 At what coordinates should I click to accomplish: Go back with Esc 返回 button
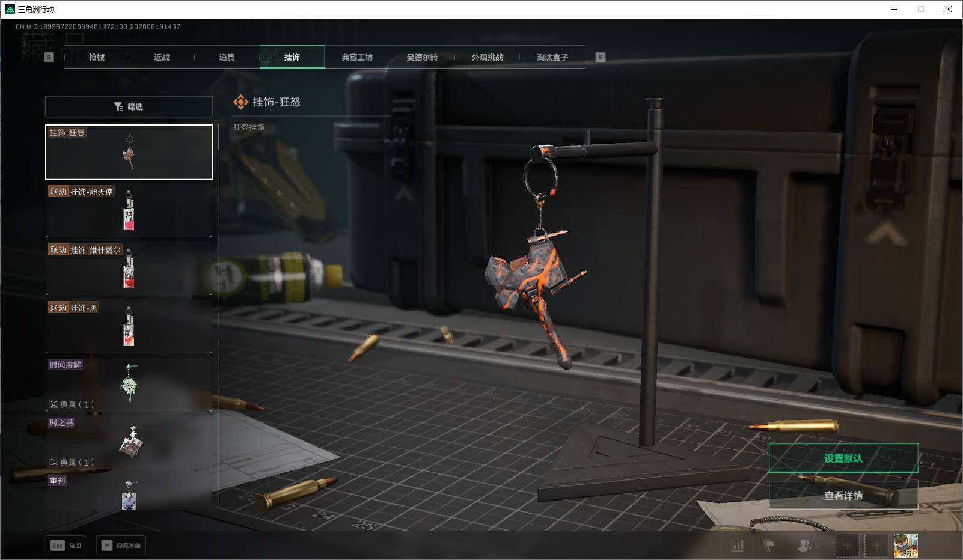coord(66,545)
